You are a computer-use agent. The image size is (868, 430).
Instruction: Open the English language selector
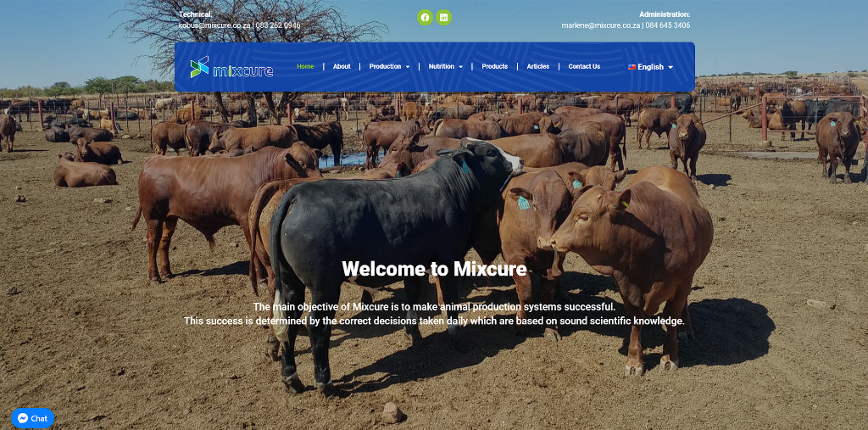(x=650, y=67)
